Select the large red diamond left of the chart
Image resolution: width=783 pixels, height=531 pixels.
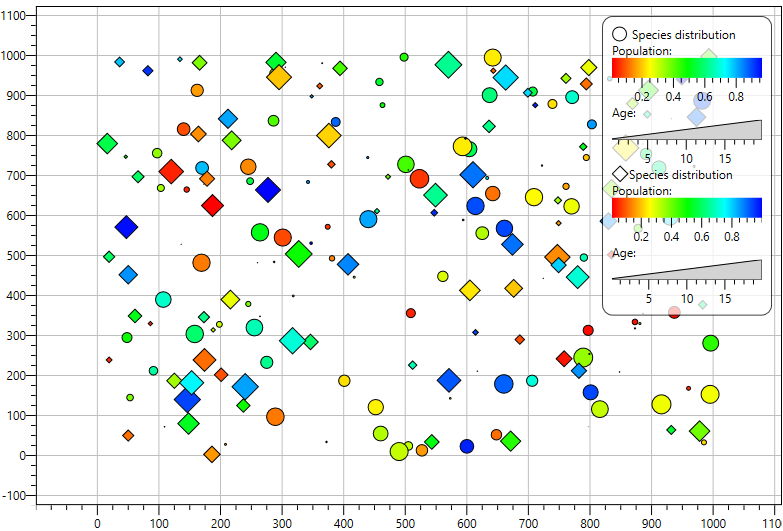point(171,171)
